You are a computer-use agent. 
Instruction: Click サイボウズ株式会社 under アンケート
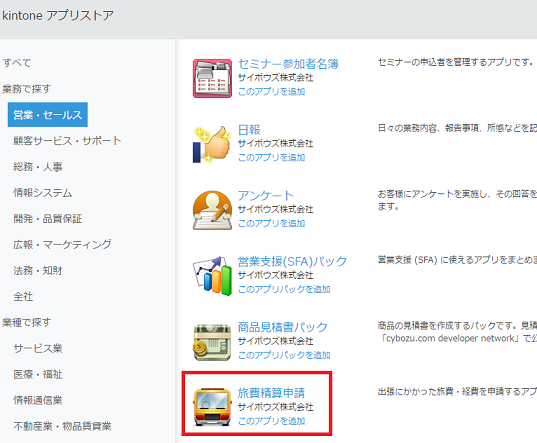click(275, 209)
